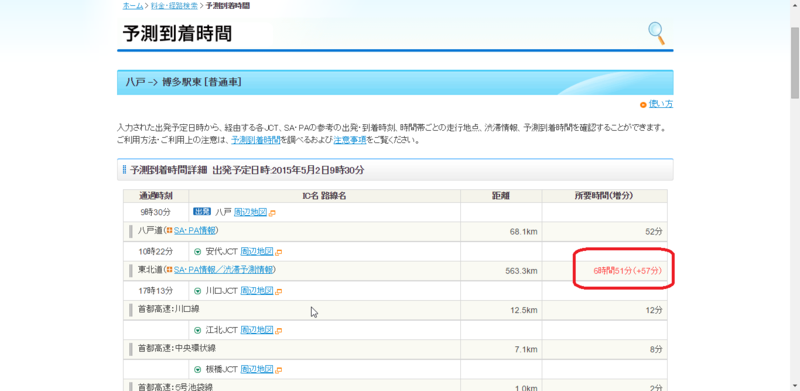Click the magnifying glass search icon
The width and height of the screenshot is (800, 391).
[657, 33]
